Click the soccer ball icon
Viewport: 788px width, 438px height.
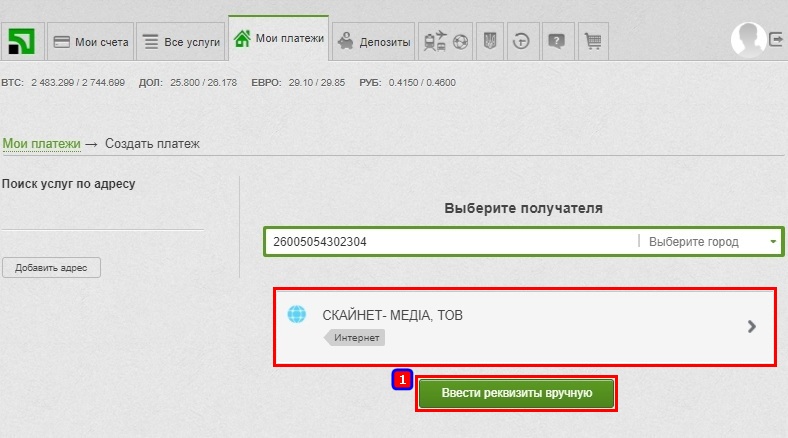(460, 42)
